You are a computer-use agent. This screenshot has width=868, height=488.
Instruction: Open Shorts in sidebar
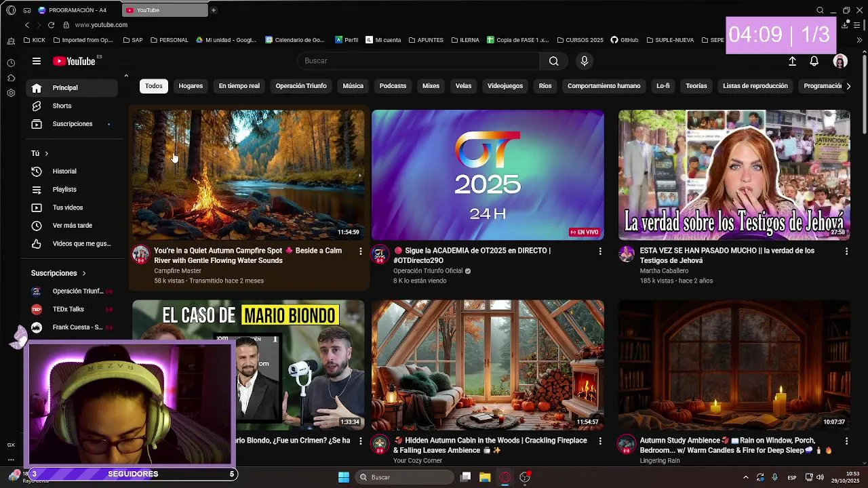73,106
